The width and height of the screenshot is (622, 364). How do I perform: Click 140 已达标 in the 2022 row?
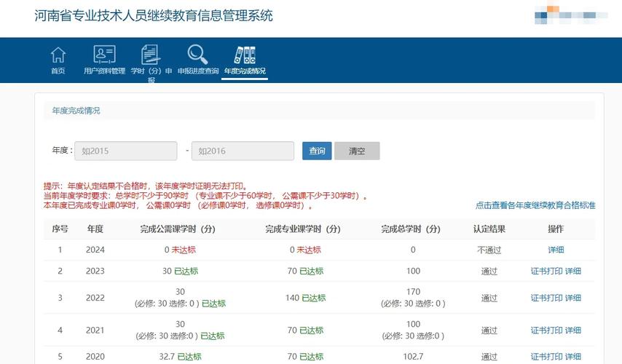(x=305, y=298)
